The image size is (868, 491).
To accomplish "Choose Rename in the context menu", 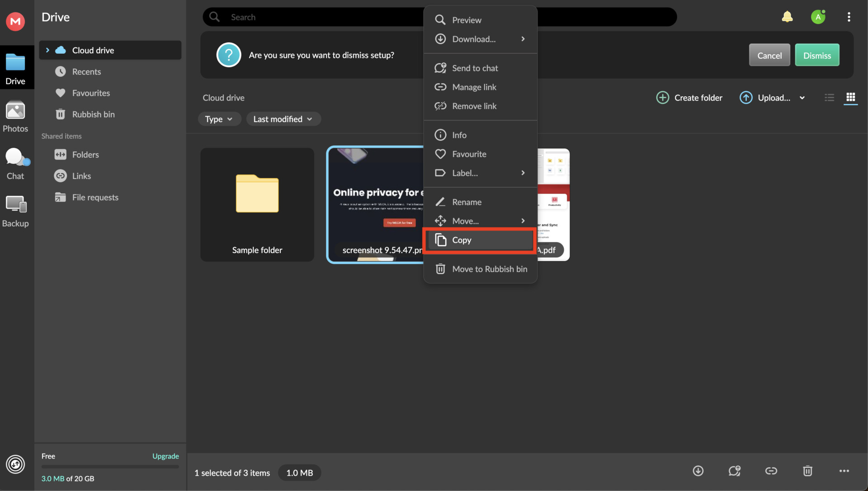I will coord(467,202).
